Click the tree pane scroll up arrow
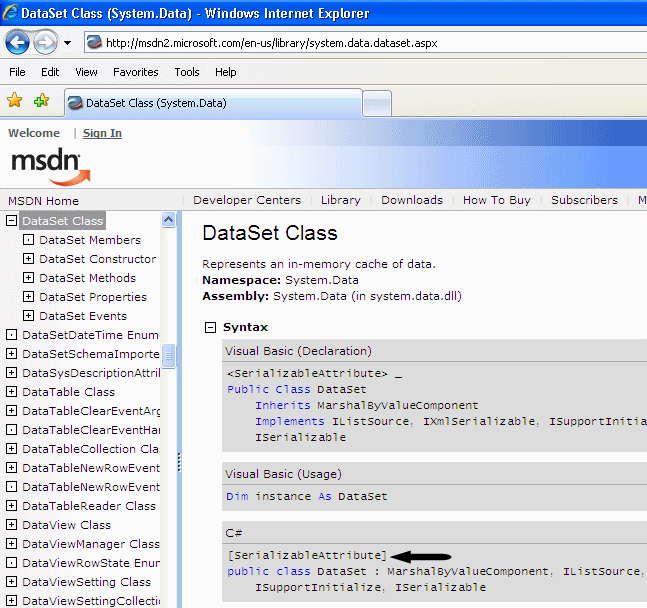This screenshot has width=647, height=608. point(168,220)
